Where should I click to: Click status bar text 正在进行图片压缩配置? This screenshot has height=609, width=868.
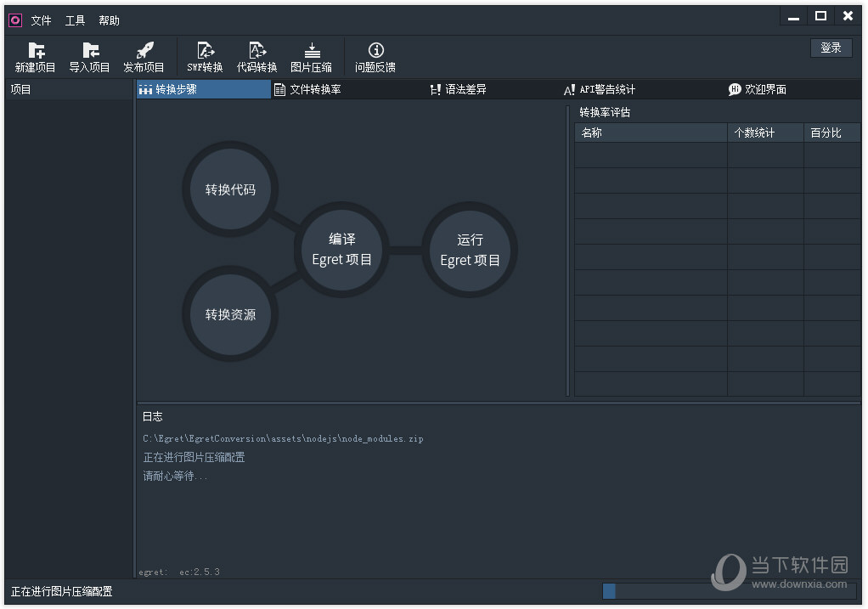[61, 591]
